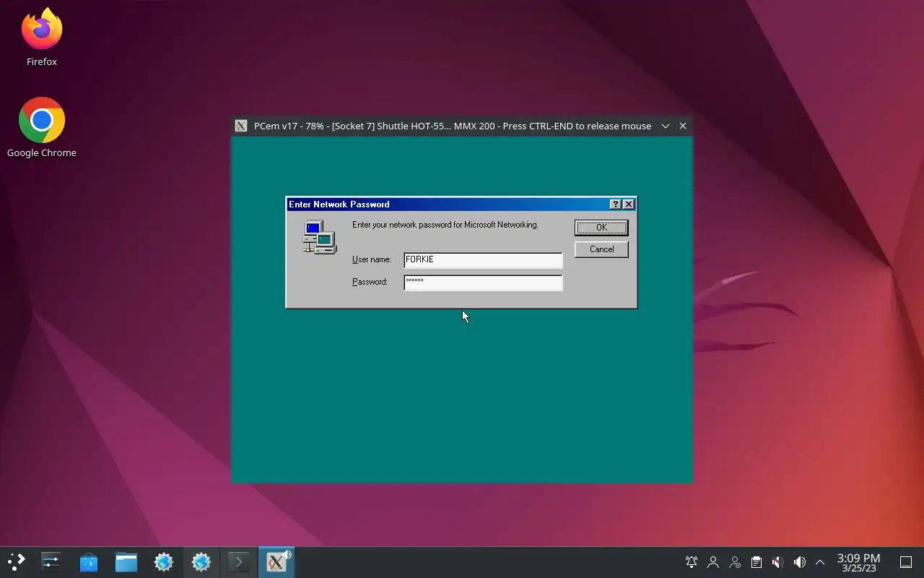Click the Cancel button
The width and height of the screenshot is (924, 578).
[601, 249]
